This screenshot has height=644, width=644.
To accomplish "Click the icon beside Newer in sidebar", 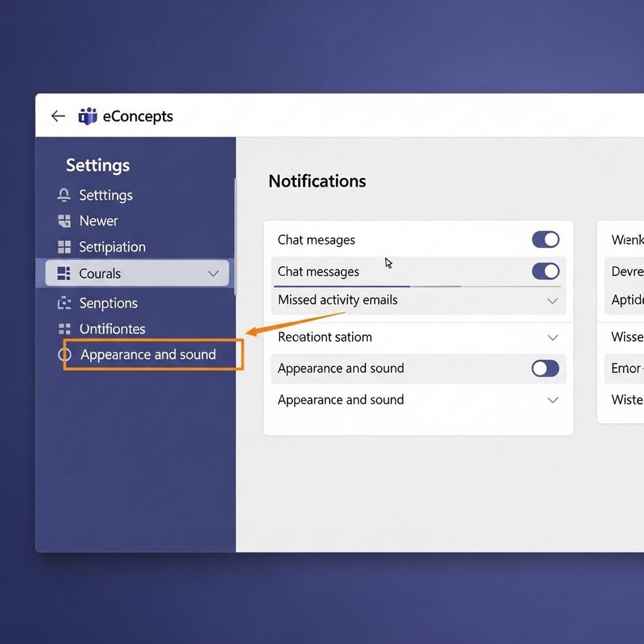I will click(64, 221).
